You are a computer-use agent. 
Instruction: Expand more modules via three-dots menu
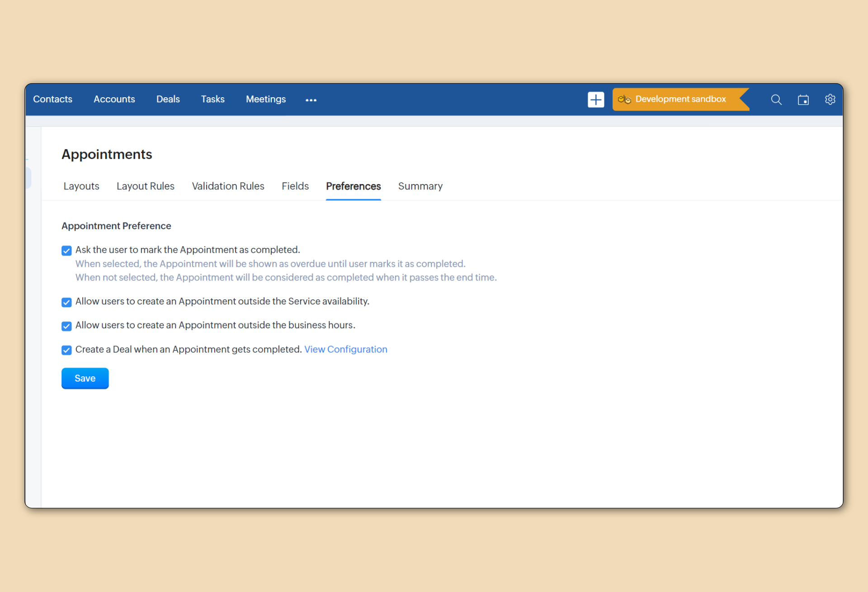[311, 100]
